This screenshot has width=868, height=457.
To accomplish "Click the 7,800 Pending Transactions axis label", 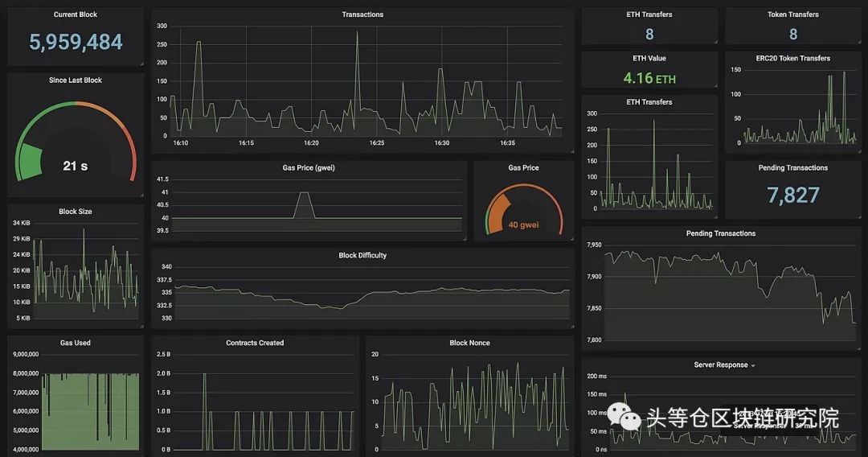I will tap(594, 340).
